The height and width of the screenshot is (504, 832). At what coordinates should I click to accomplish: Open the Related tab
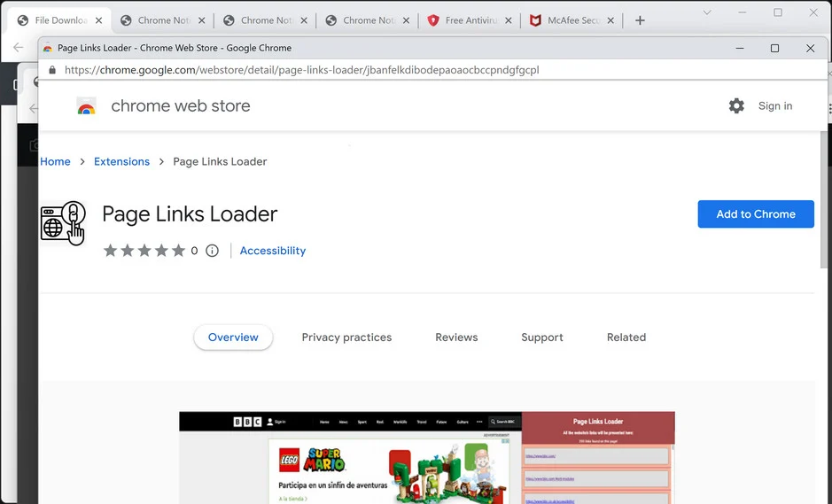tap(626, 337)
